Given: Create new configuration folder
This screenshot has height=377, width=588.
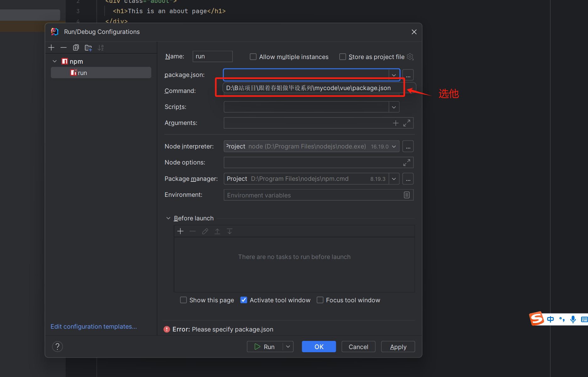Looking at the screenshot, I should [x=88, y=48].
